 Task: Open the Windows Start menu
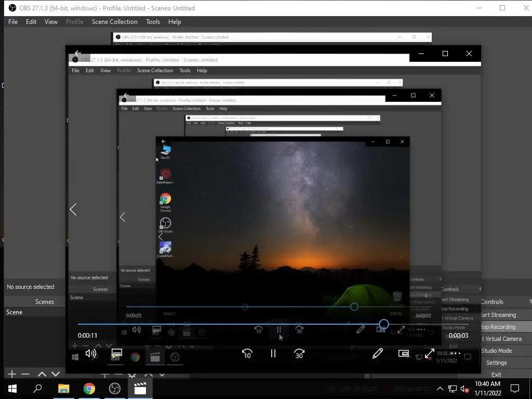point(12,389)
